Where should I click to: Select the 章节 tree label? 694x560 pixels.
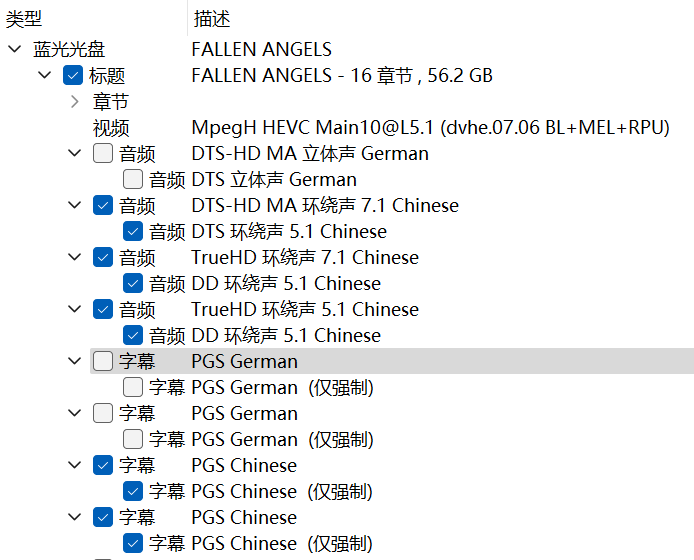(x=111, y=101)
